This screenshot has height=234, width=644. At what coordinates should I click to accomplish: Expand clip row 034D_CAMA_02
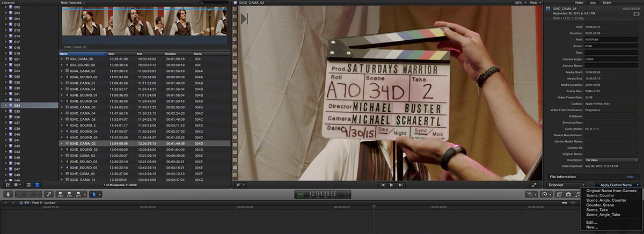[x=61, y=143]
